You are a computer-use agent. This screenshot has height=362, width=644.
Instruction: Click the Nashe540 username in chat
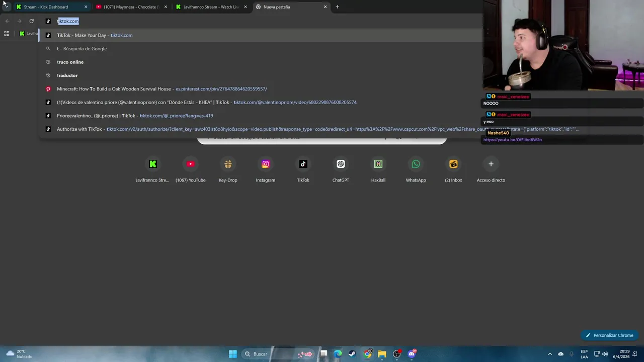point(498,133)
